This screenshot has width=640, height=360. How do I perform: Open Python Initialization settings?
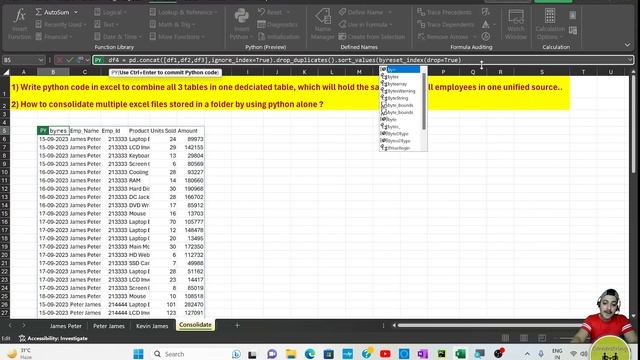pyautogui.click(x=279, y=37)
